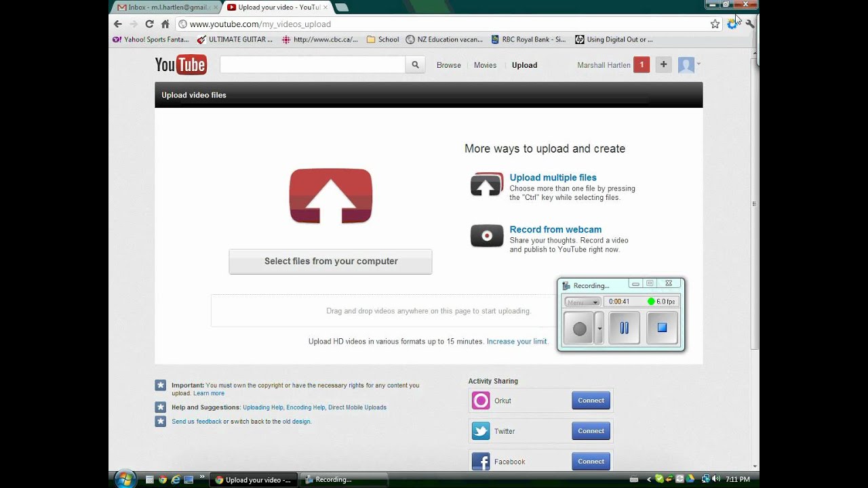The width and height of the screenshot is (868, 488).
Task: Open the Direct Mobile Uploads link
Action: [357, 407]
